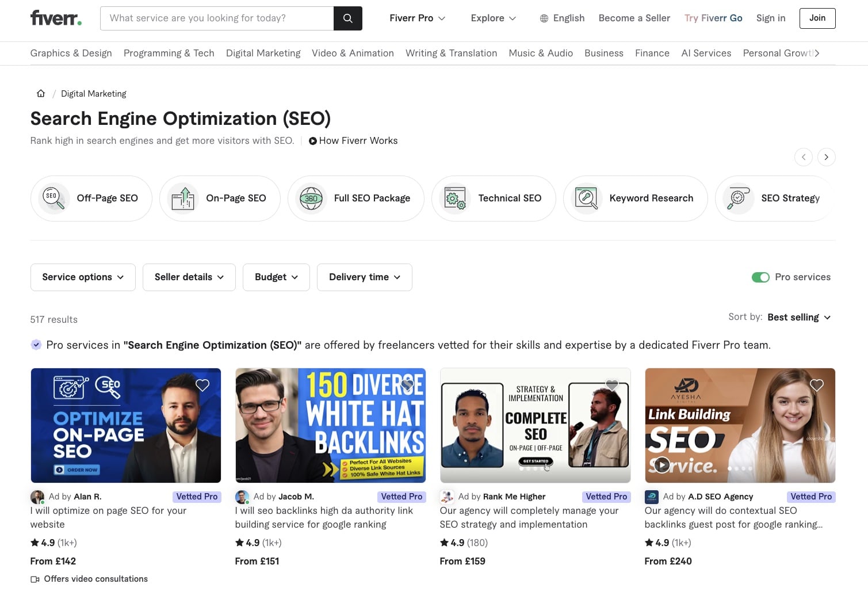Screen dimensions: 868x599
Task: Open Complete SEO gig thumbnail
Action: pos(536,425)
